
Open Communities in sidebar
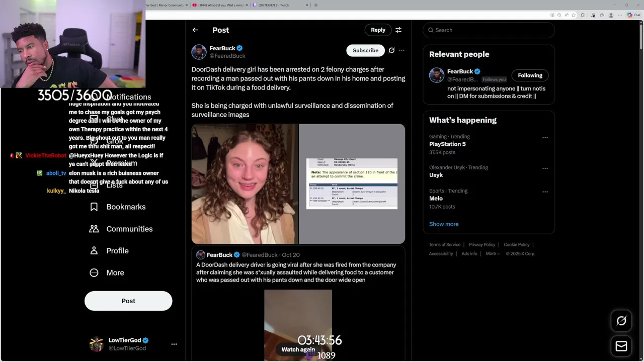[x=129, y=229]
